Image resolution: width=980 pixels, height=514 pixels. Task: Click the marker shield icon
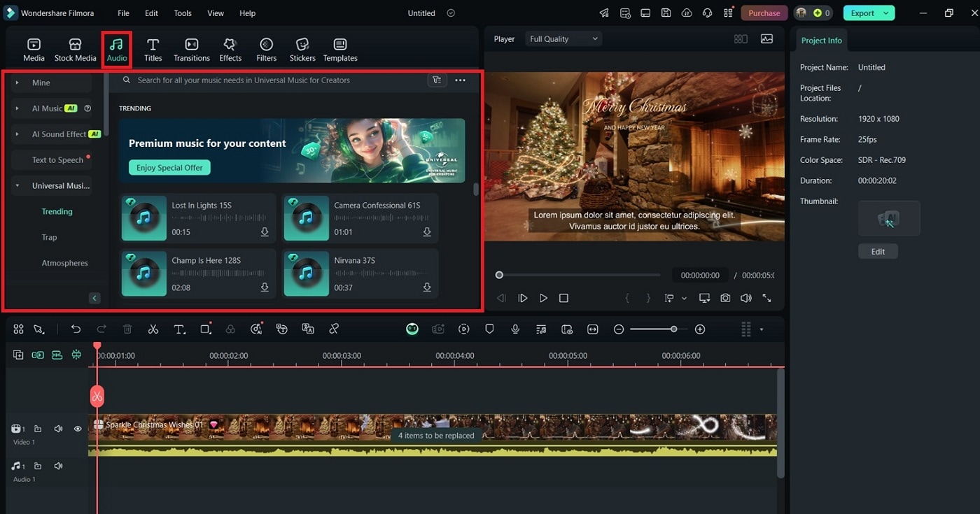click(x=490, y=329)
